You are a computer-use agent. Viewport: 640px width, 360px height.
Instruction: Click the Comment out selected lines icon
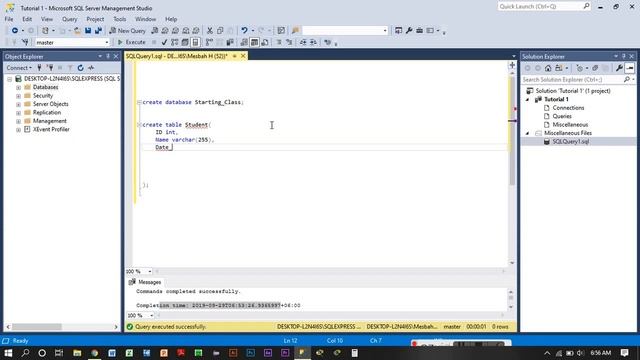[279, 42]
